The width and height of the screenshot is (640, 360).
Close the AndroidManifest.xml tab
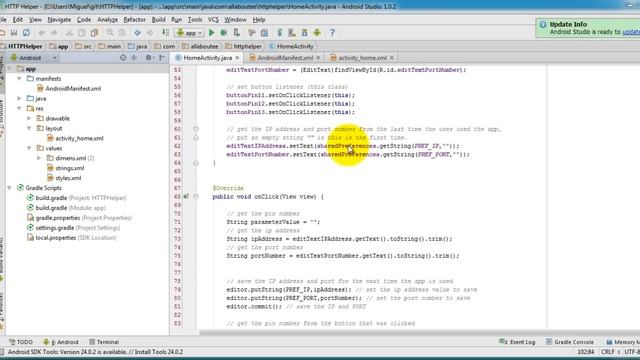pos(318,58)
